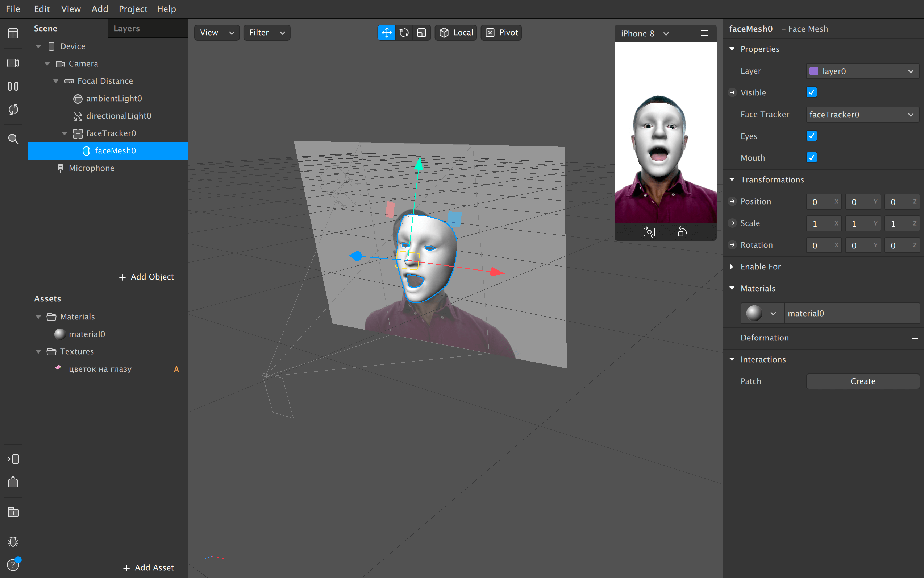The height and width of the screenshot is (578, 924).
Task: Toggle Pivot mode
Action: point(501,33)
